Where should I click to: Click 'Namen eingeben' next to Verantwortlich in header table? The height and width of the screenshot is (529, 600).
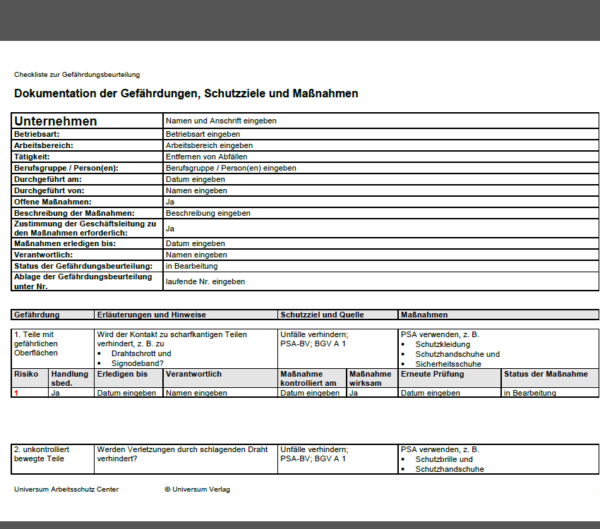pos(196,255)
